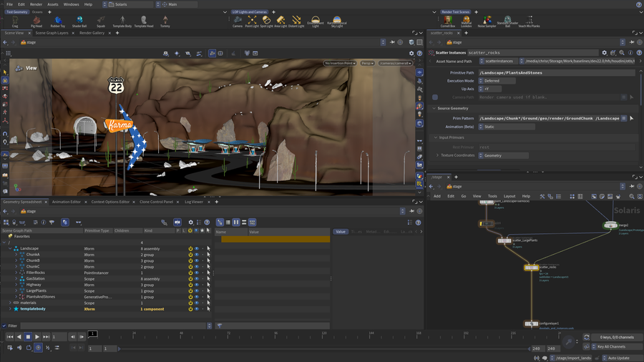644x362 pixels.
Task: Open the Windows menu
Action: click(x=71, y=4)
